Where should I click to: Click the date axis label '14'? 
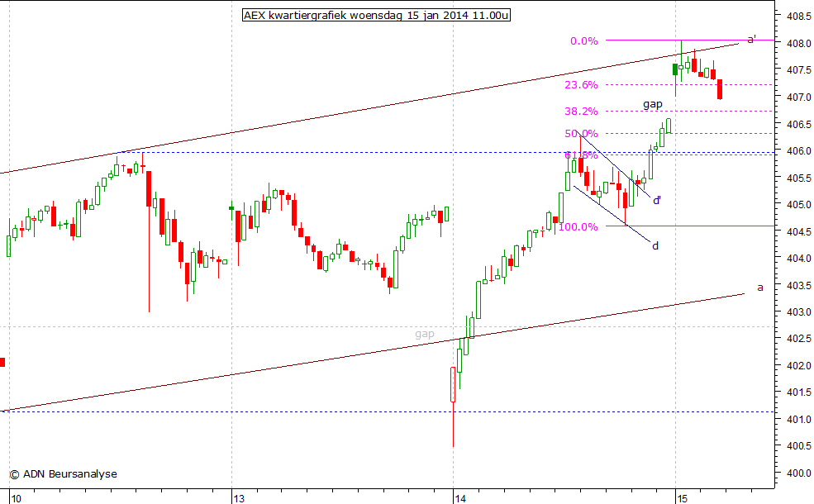460,499
